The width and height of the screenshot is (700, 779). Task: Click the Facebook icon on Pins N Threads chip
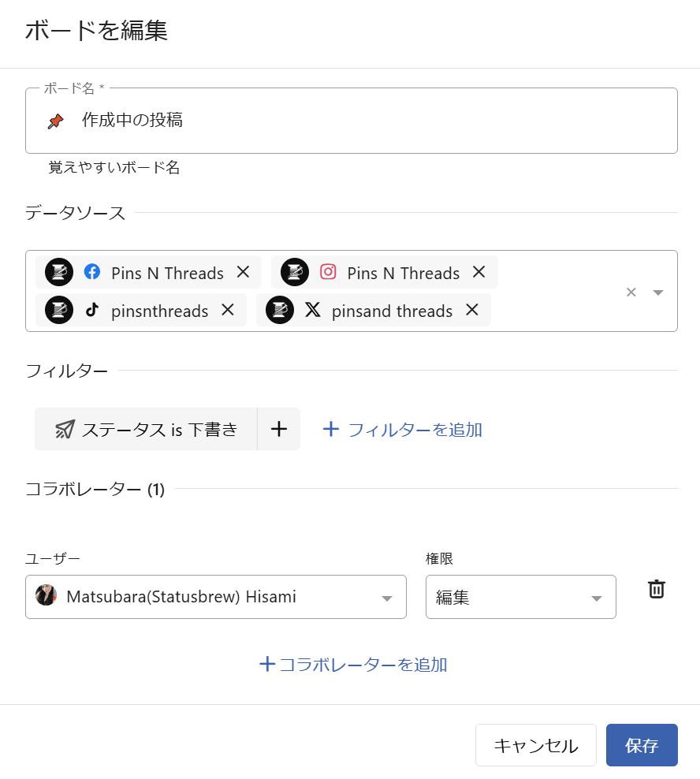click(x=92, y=272)
